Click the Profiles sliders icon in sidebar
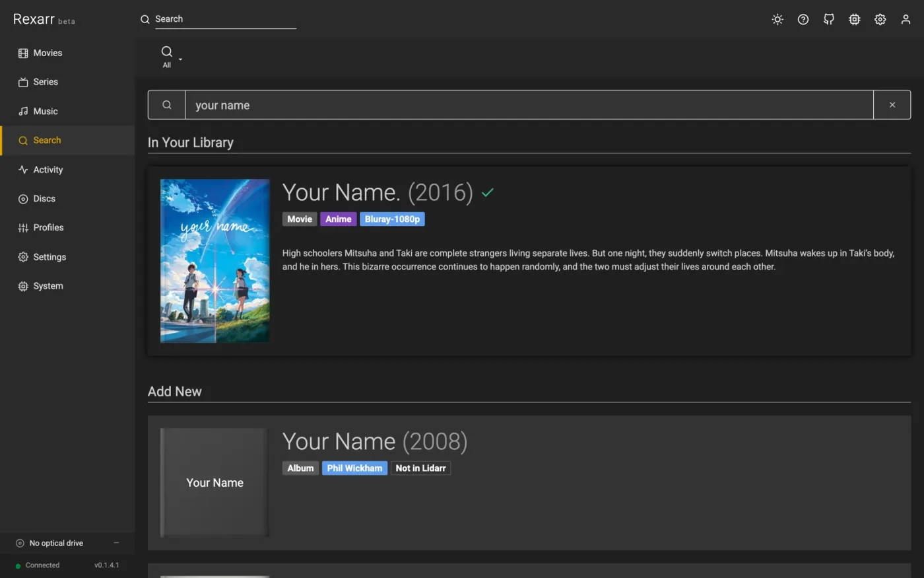Screen dimensions: 924x578 click(x=23, y=228)
